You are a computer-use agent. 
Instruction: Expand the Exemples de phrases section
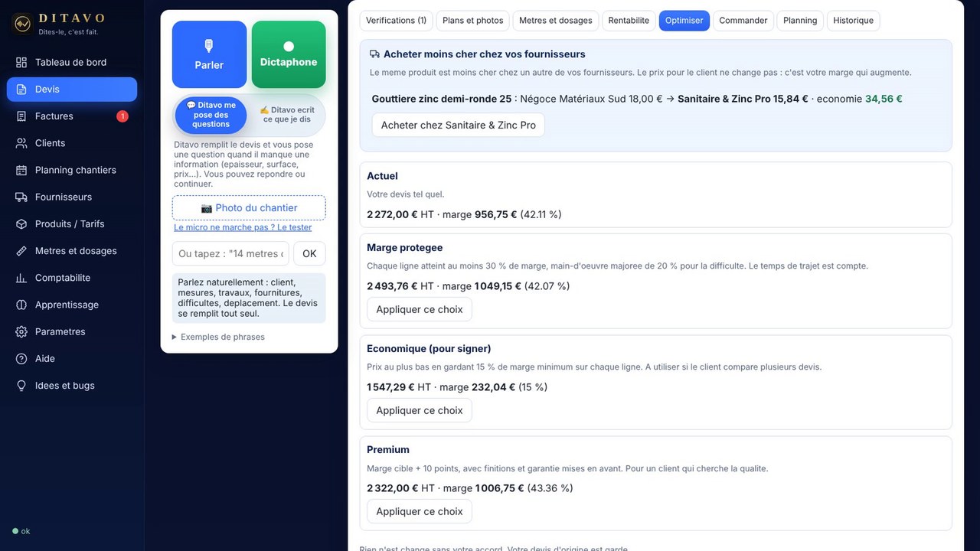click(x=218, y=337)
